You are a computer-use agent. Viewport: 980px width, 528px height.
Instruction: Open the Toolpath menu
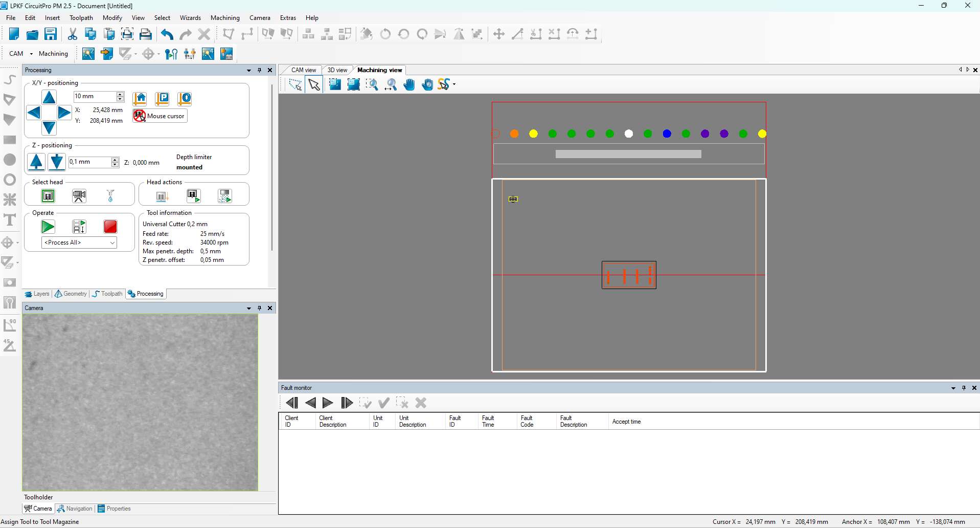[81, 18]
